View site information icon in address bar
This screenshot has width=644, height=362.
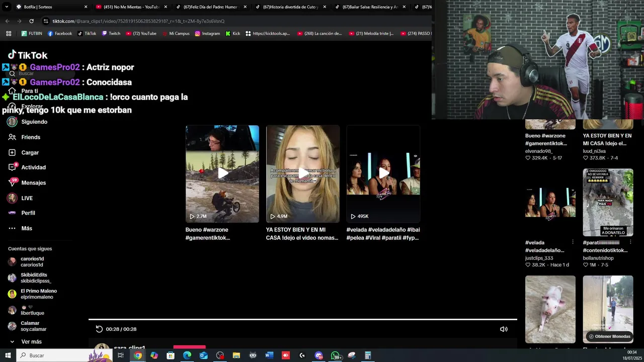click(46, 21)
